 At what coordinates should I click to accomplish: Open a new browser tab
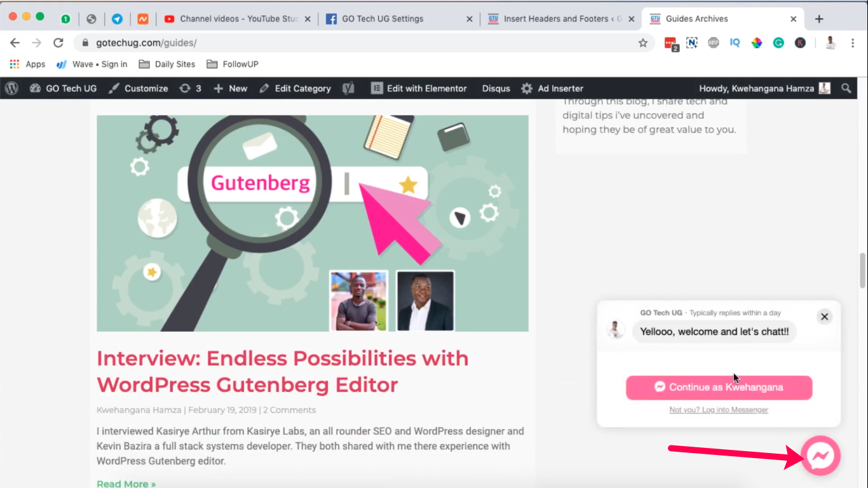click(819, 19)
